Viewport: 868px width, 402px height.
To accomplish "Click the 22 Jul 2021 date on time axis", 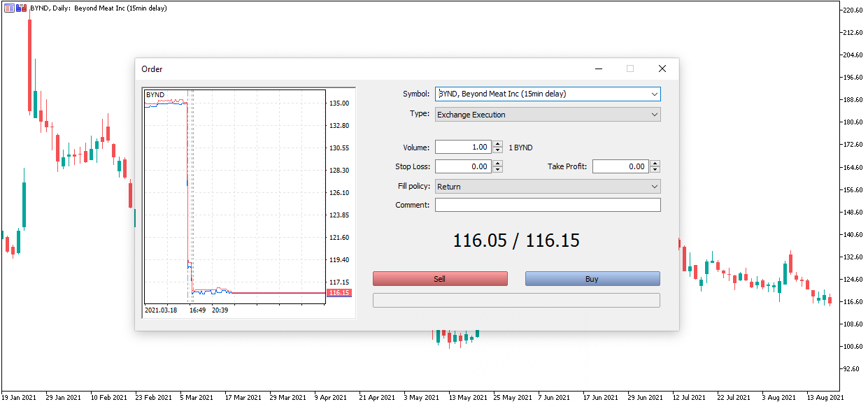I will [x=736, y=397].
